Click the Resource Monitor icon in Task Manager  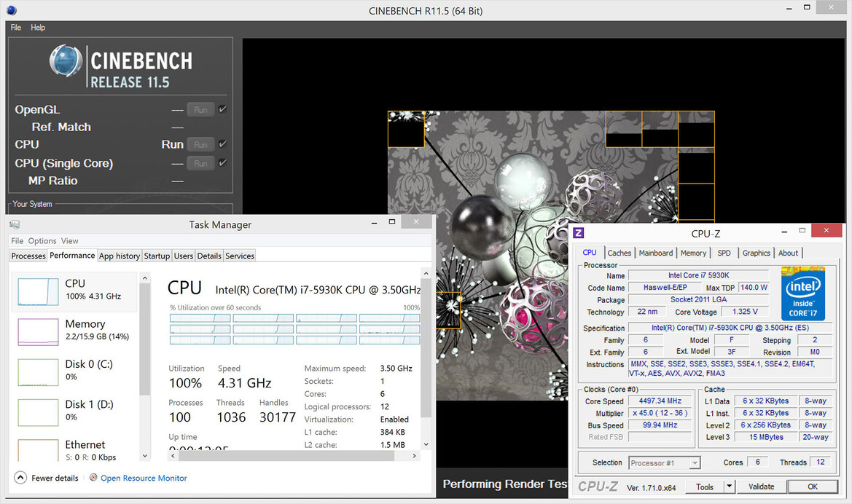tap(93, 477)
